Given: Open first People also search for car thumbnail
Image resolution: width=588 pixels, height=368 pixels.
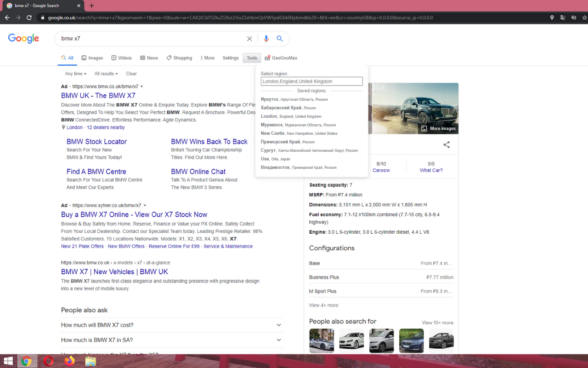Looking at the screenshot, I should coord(322,340).
